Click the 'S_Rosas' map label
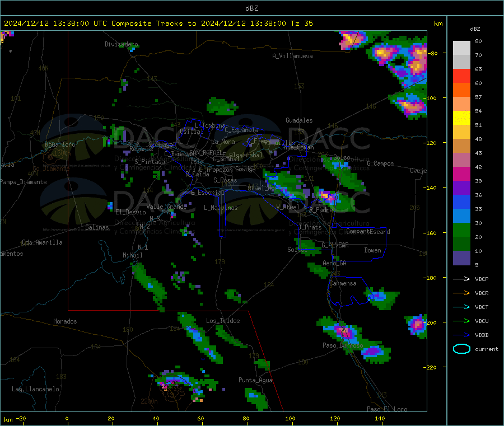 click(225, 180)
